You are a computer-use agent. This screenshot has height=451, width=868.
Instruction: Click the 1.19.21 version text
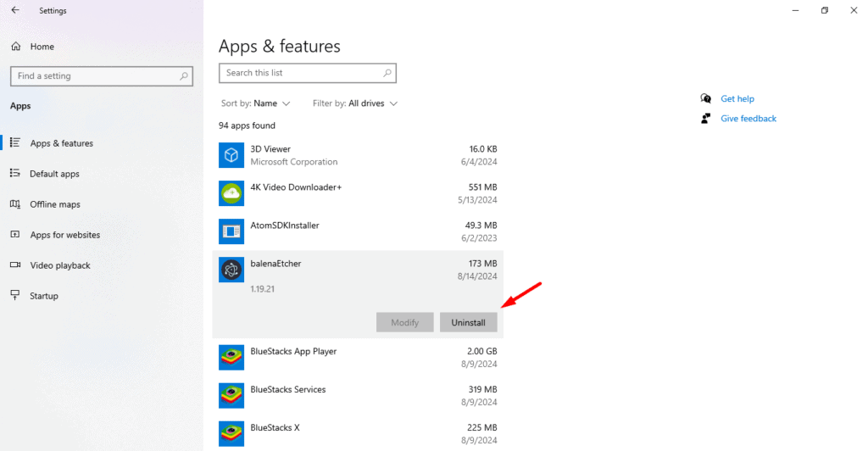coord(263,289)
